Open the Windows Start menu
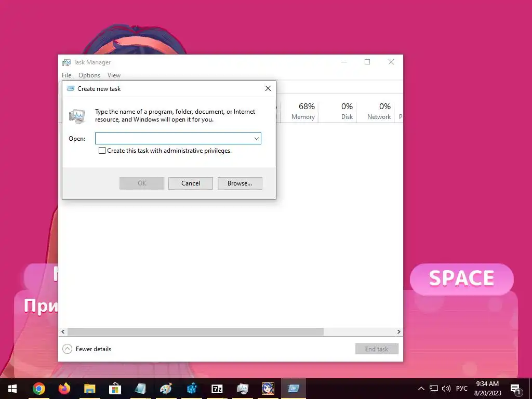The image size is (532, 399). point(12,389)
